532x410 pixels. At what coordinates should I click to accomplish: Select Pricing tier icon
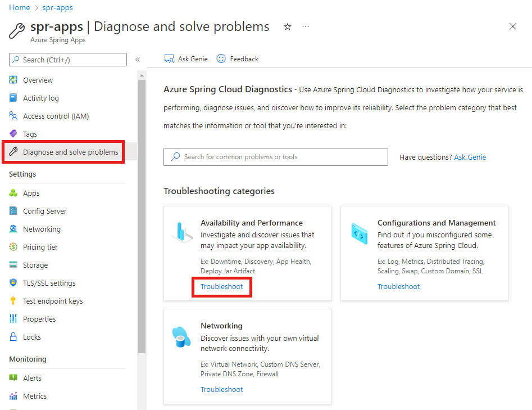[13, 247]
